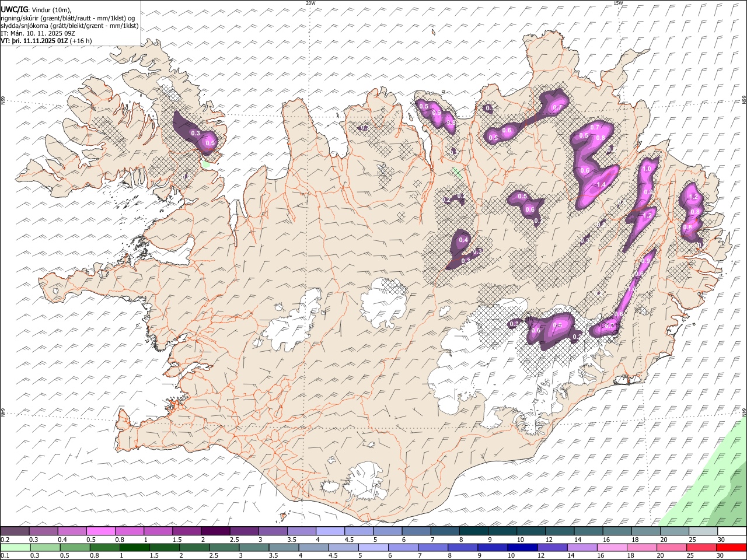This screenshot has height=560, width=747.
Task: Click the 30 bright red swatch in lower legend row
Action: pyautogui.click(x=731, y=548)
